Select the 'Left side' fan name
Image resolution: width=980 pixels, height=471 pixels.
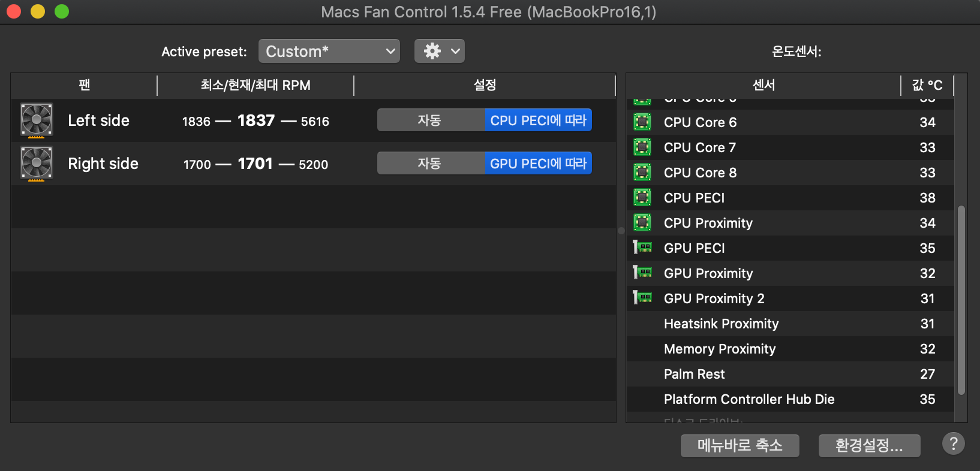tap(99, 120)
